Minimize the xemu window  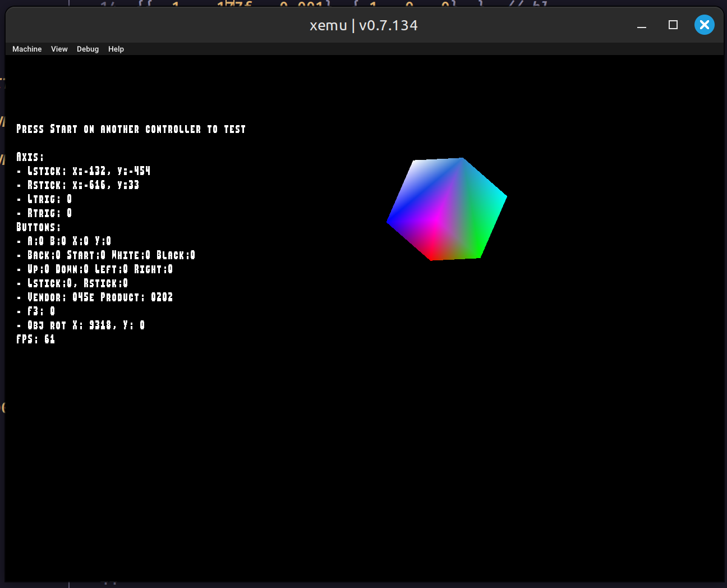coord(642,25)
